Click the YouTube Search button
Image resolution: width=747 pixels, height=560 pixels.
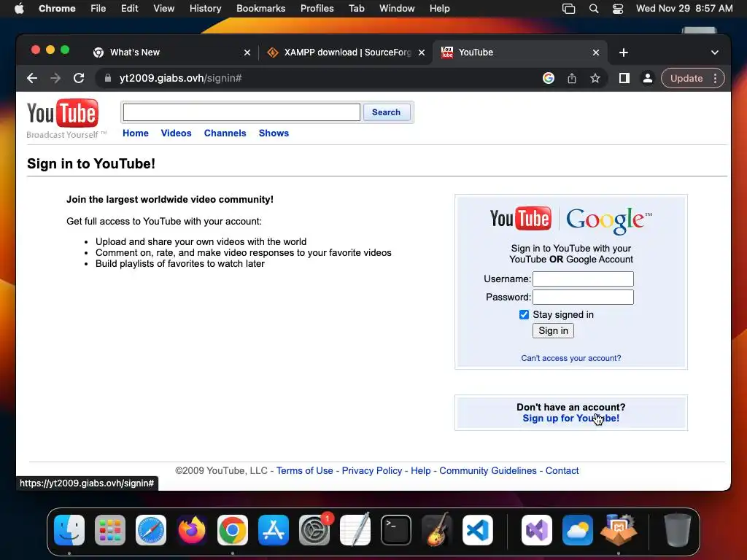coord(387,112)
